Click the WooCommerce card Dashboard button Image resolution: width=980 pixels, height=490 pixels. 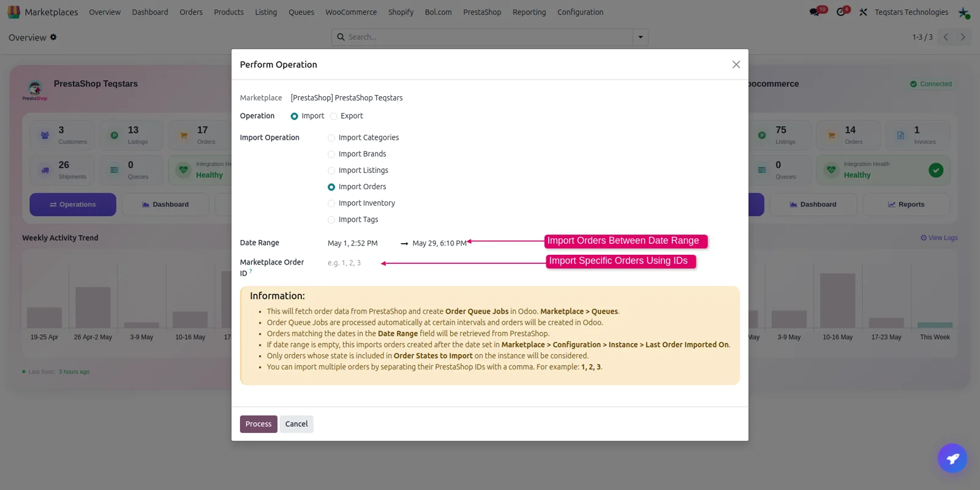pos(813,205)
